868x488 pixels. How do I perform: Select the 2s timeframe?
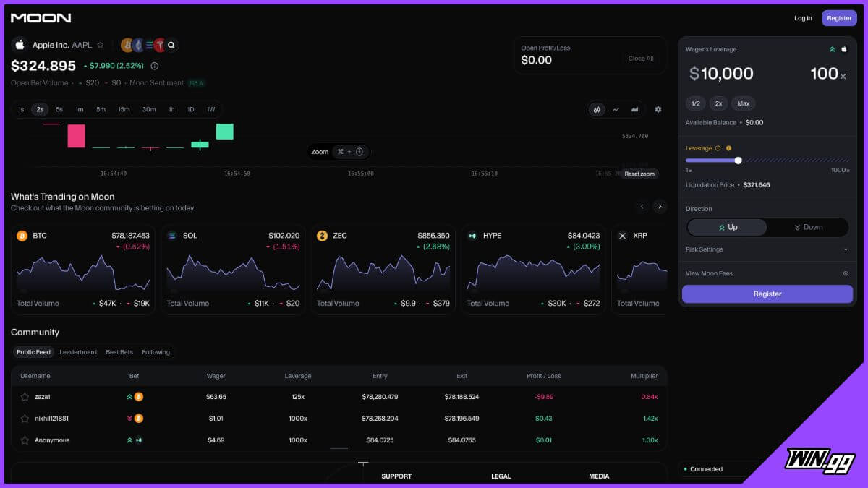point(40,110)
